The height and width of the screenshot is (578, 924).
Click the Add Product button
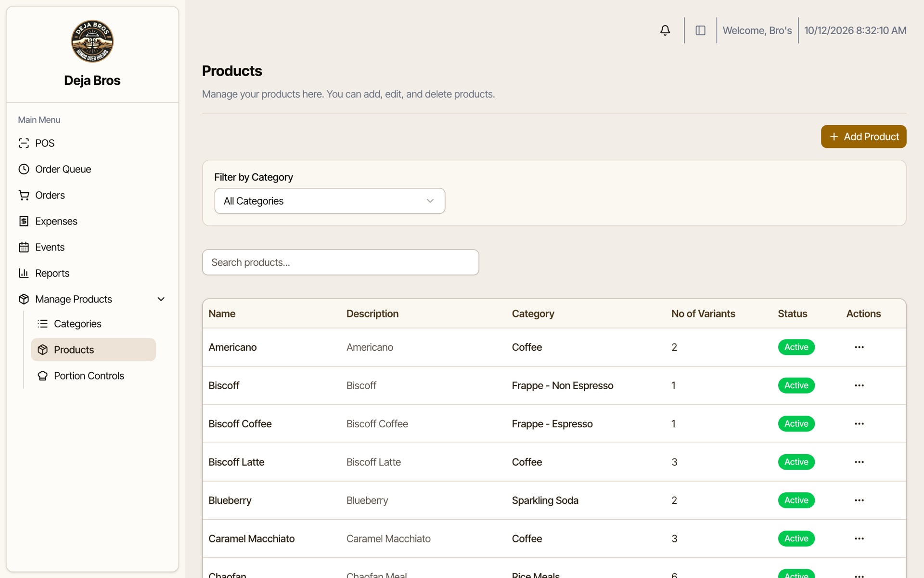click(863, 137)
